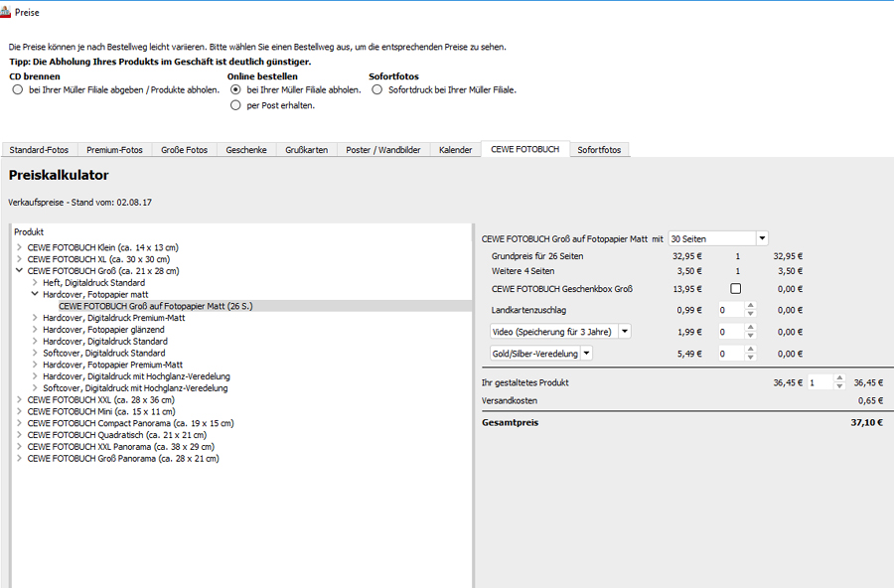Select Softcover, Digitaldruck Standard tree item
Screen dimensions: 894x588
(104, 354)
